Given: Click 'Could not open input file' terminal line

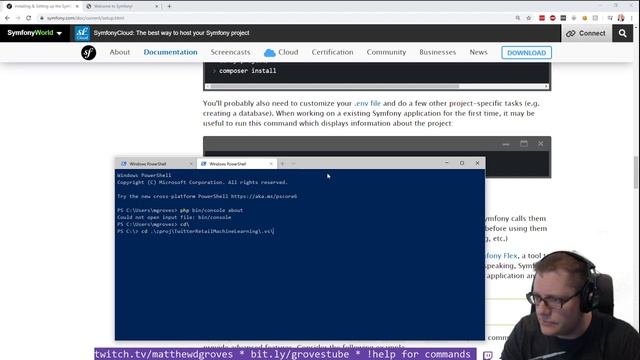Looking at the screenshot, I should click(x=174, y=217).
